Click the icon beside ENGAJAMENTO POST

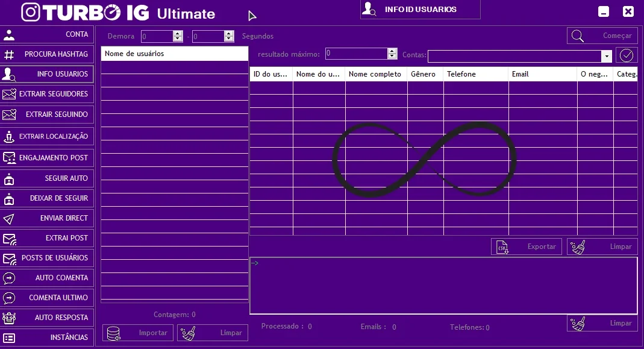pos(9,158)
